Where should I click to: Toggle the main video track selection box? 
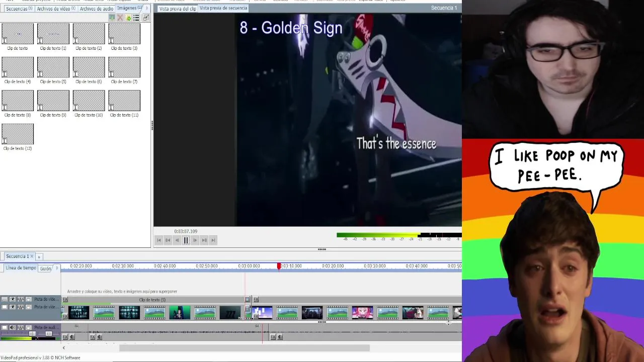pos(5,307)
